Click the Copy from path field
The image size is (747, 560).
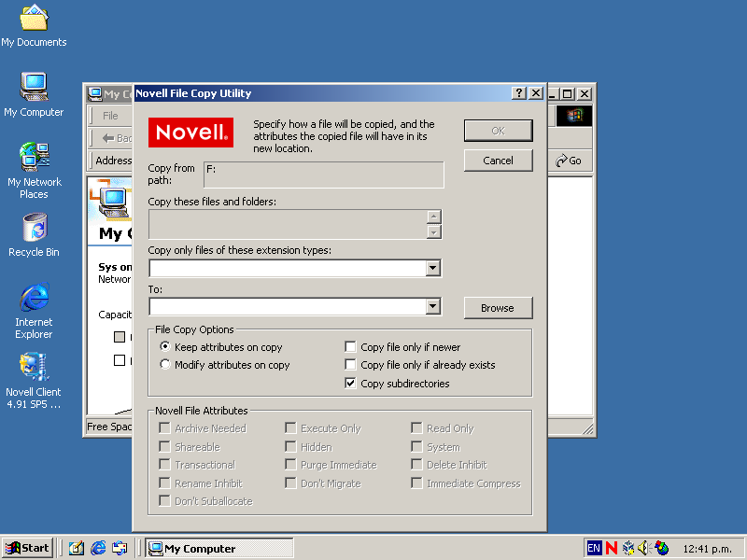point(323,175)
